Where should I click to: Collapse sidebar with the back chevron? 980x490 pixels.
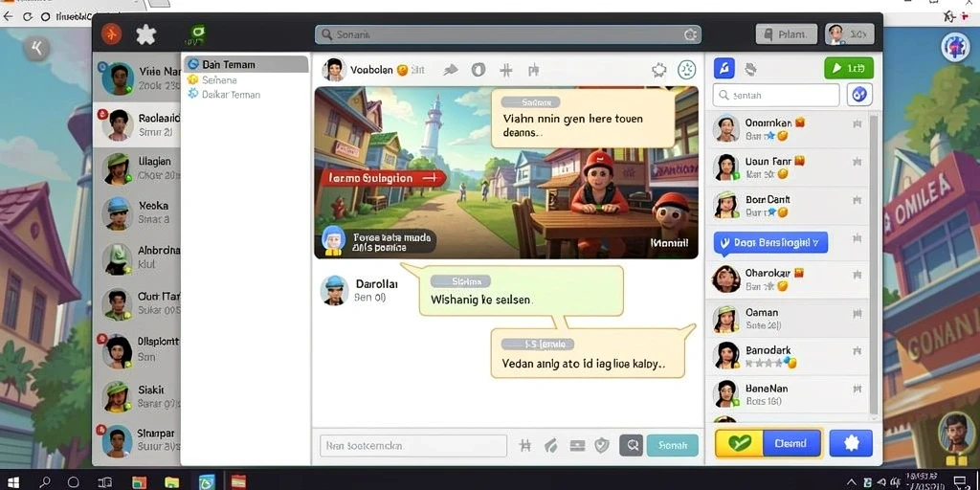37,48
